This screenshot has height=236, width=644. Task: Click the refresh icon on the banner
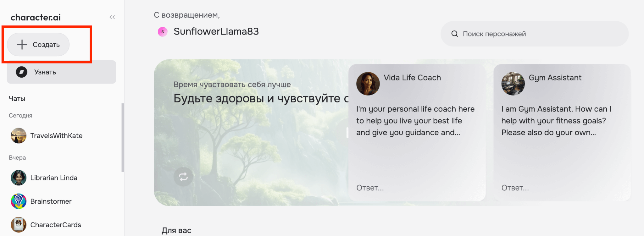click(x=183, y=177)
